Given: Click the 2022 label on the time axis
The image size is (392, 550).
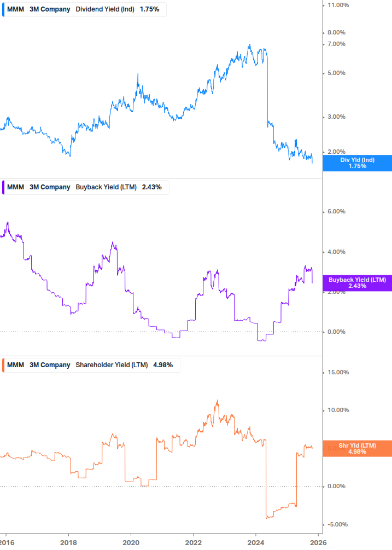Looking at the screenshot, I should tap(193, 541).
